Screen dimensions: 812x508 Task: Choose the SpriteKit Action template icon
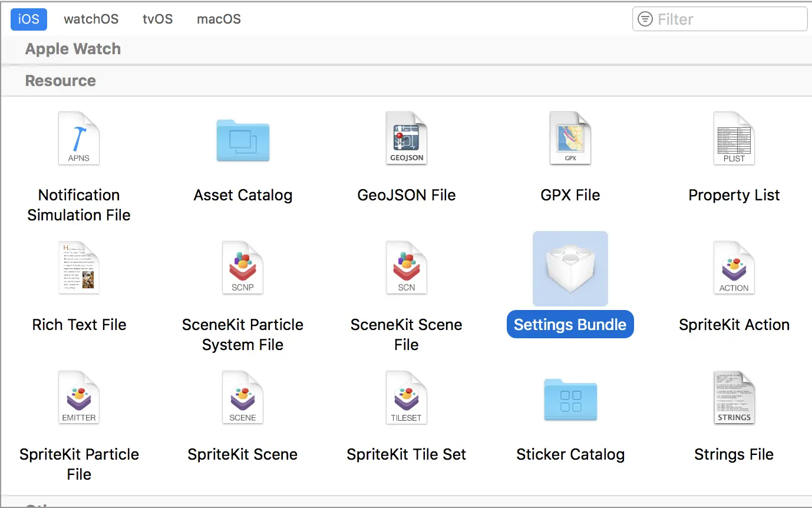tap(734, 268)
